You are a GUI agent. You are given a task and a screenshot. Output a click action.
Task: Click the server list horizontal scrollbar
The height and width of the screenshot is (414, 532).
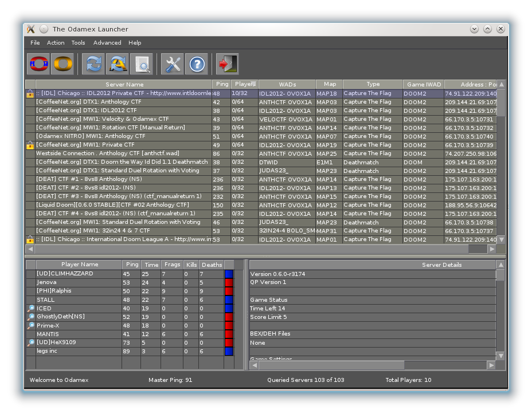[x=252, y=249]
